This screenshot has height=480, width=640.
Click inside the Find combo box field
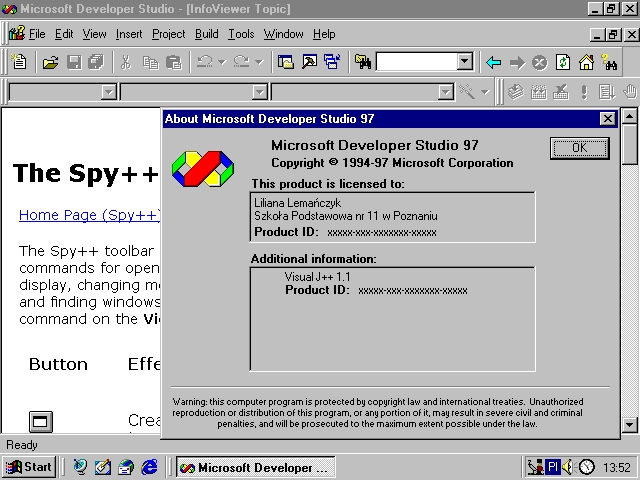[416, 62]
